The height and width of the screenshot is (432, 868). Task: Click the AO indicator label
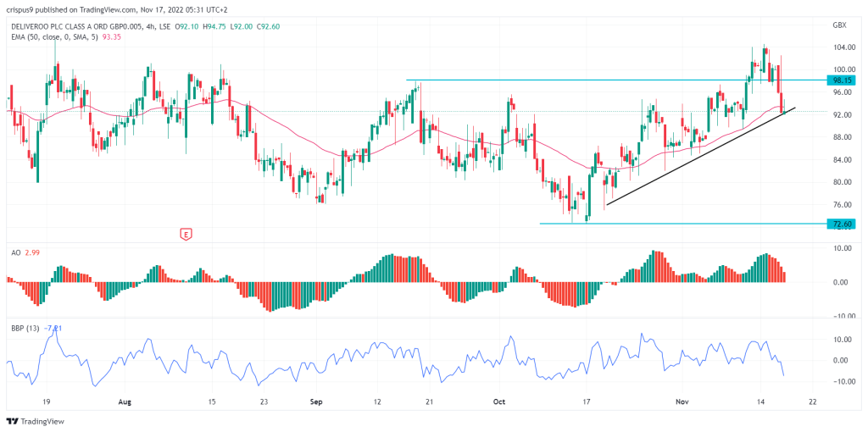point(15,252)
